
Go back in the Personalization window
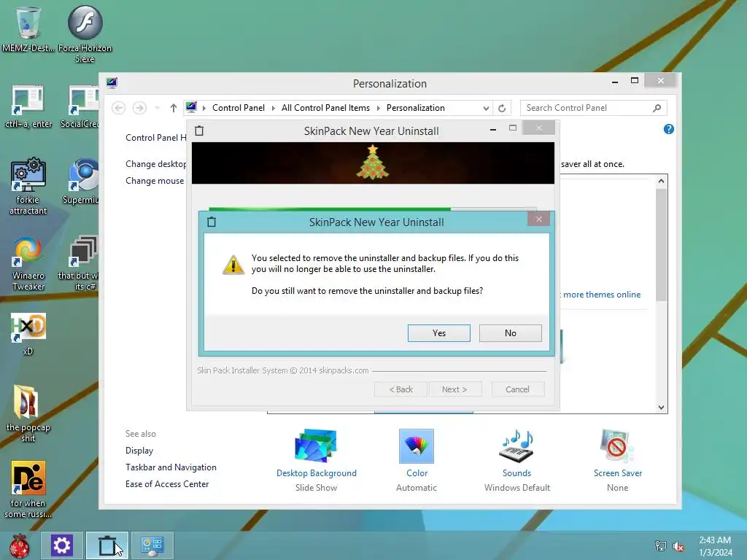pyautogui.click(x=119, y=108)
